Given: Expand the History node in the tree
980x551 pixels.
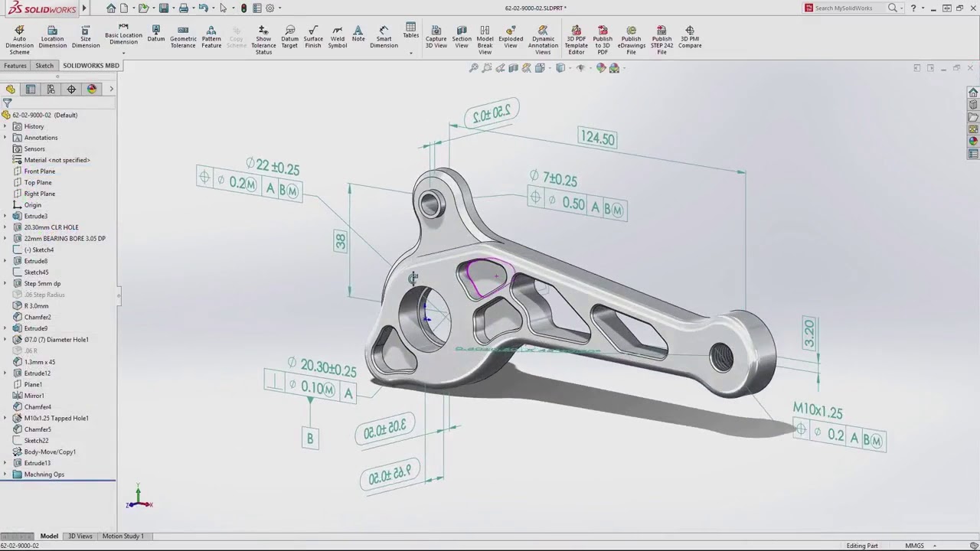Looking at the screenshot, I should coord(5,126).
